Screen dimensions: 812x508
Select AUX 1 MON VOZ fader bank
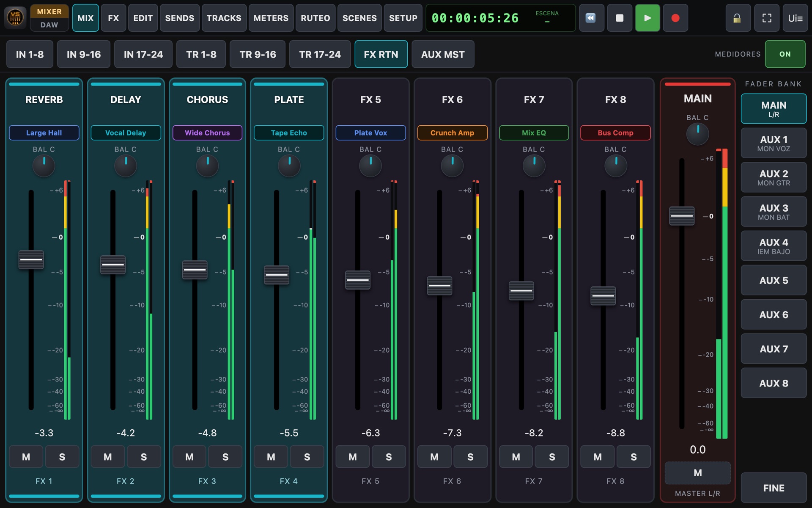(774, 143)
